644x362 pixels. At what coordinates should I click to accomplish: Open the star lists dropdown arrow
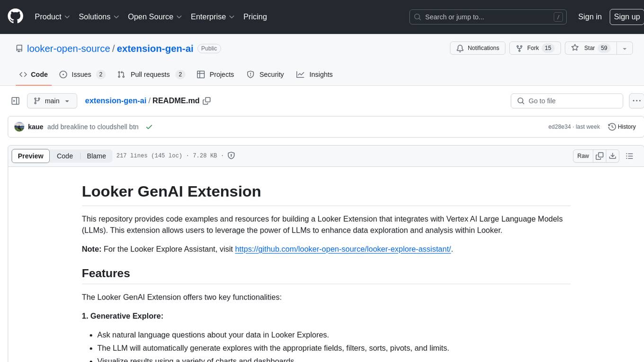click(x=625, y=48)
